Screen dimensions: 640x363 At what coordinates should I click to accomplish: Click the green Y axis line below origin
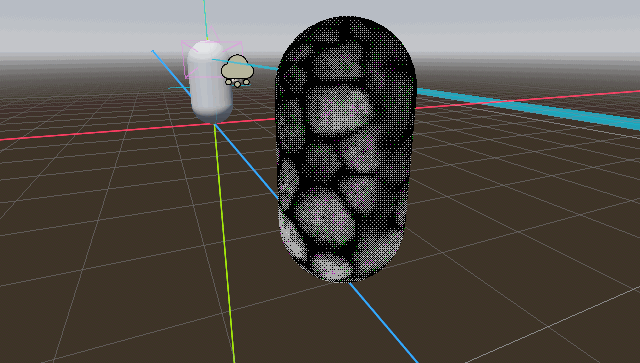[224, 245]
